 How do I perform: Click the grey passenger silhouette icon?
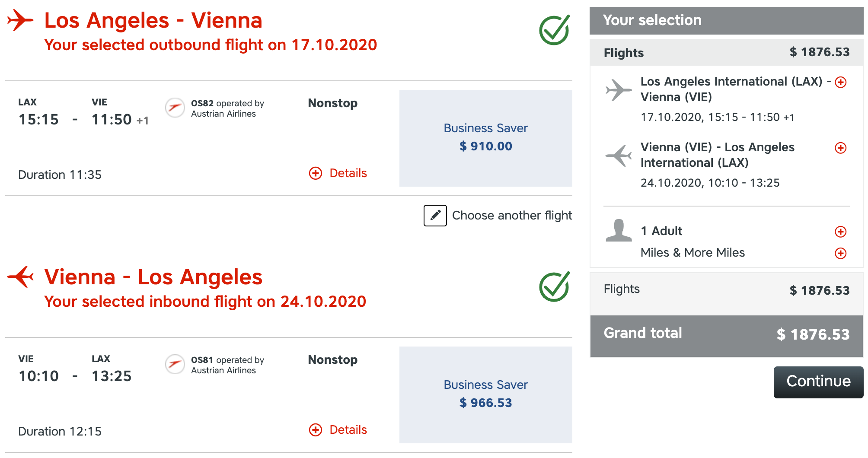pos(619,230)
